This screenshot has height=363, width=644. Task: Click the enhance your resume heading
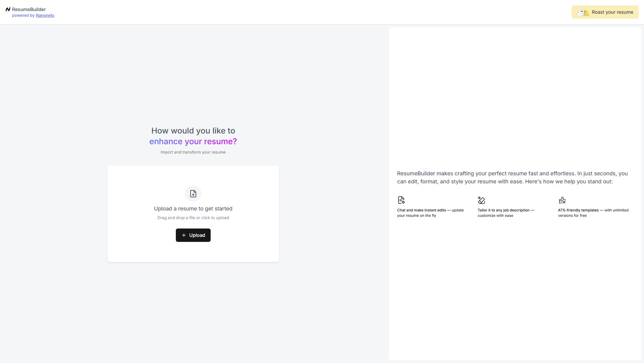pos(193,141)
